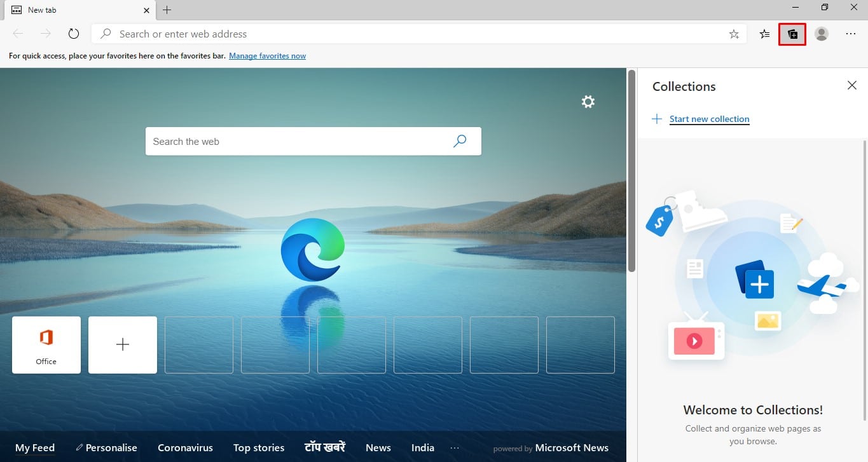
Task: Click the plus icon beside Start new collection
Action: [658, 119]
